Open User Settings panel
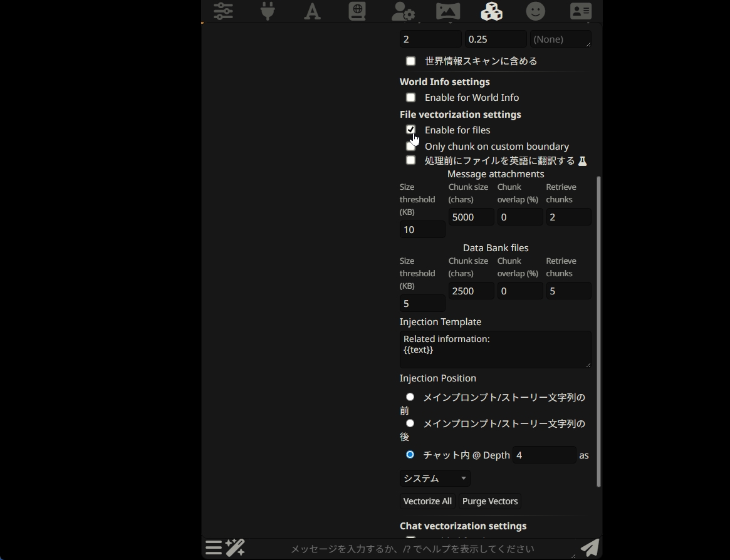The width and height of the screenshot is (730, 560). tap(402, 11)
